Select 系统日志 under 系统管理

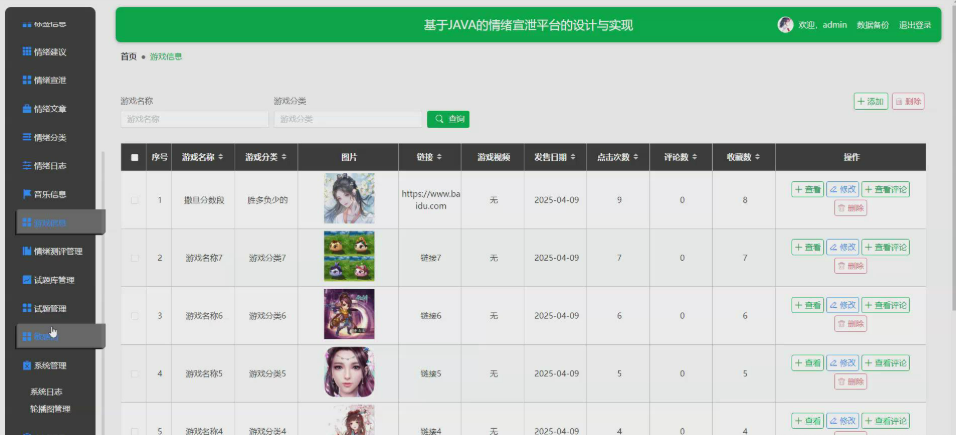(x=46, y=392)
